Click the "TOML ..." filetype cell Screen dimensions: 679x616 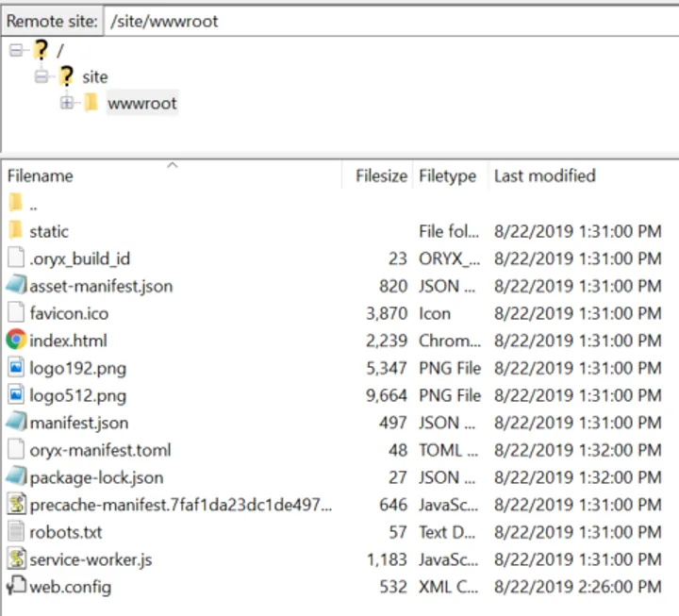point(448,450)
